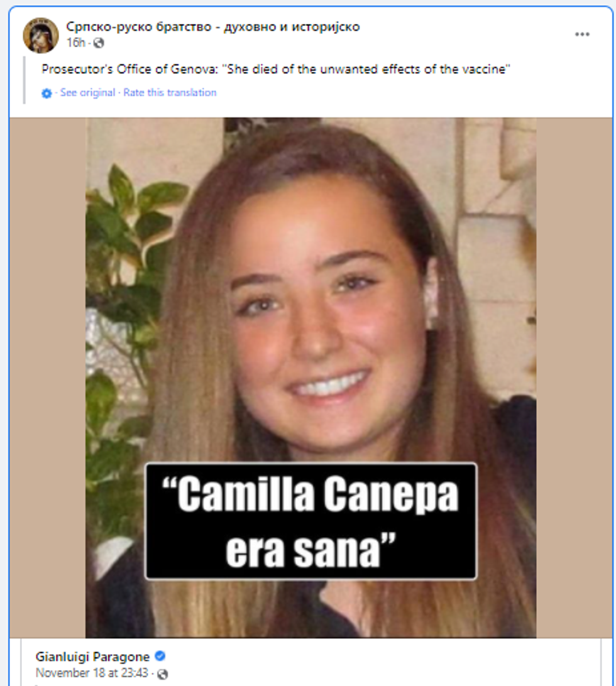This screenshot has height=686, width=616.
Task: Click the white shared post card below photo
Action: pos(311,661)
